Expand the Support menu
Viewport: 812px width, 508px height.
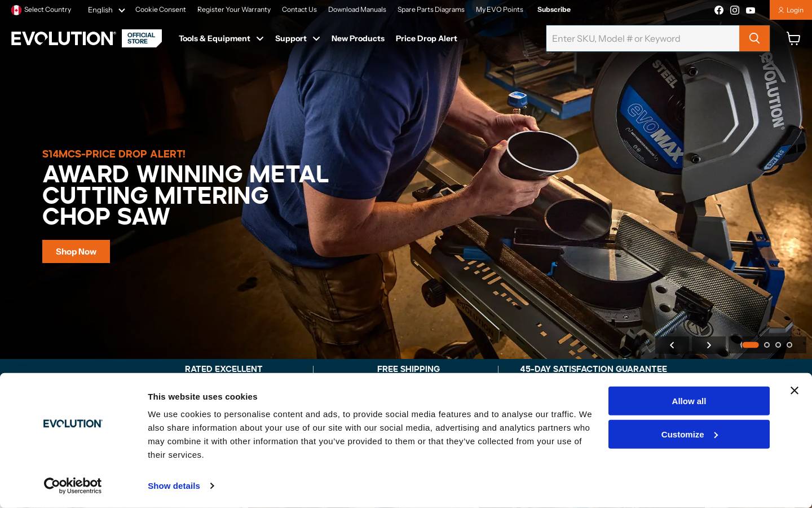pos(297,38)
